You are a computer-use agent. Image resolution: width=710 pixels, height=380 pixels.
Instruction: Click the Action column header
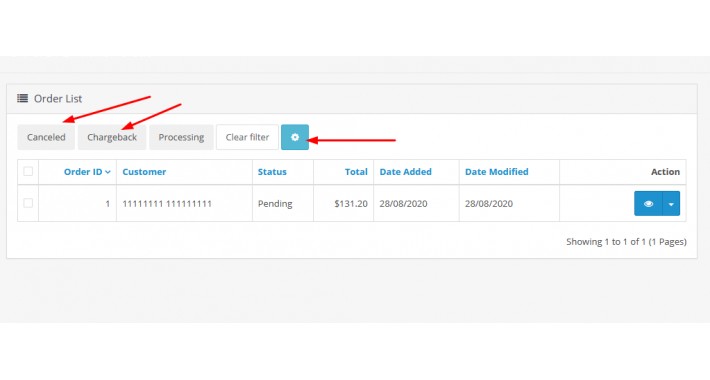pyautogui.click(x=665, y=172)
